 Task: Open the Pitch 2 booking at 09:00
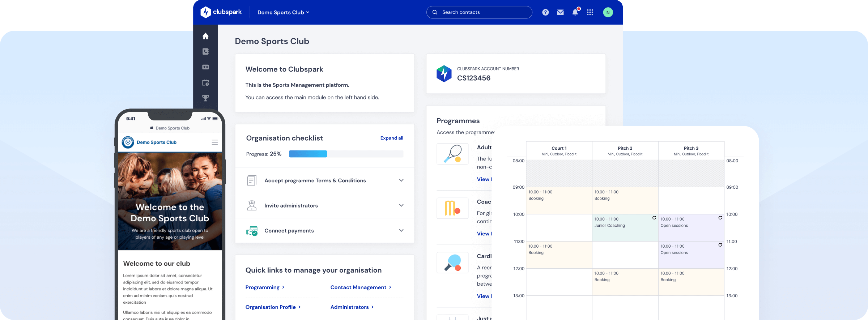click(x=625, y=201)
